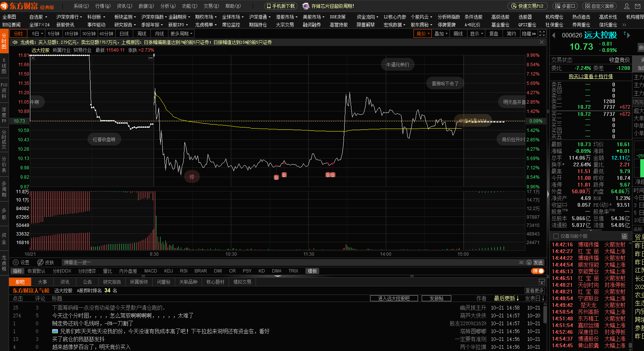
Task: Click the 存储芯片 promotion mascot icon
Action: pyautogui.click(x=306, y=6)
